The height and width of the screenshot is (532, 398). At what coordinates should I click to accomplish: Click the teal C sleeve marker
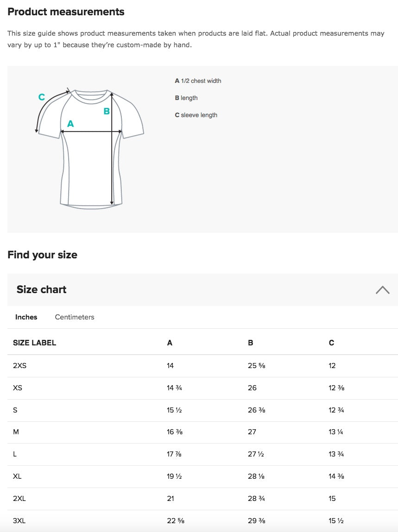(x=42, y=97)
